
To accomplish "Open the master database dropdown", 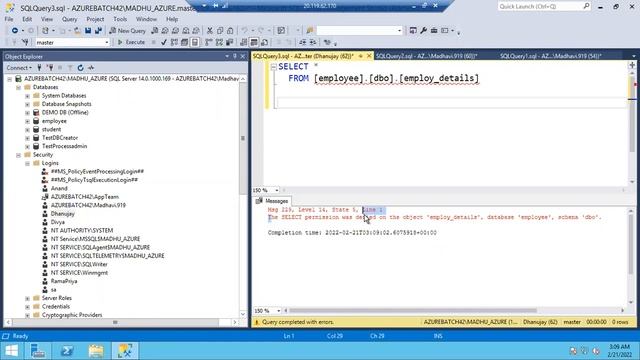I will (107, 42).
